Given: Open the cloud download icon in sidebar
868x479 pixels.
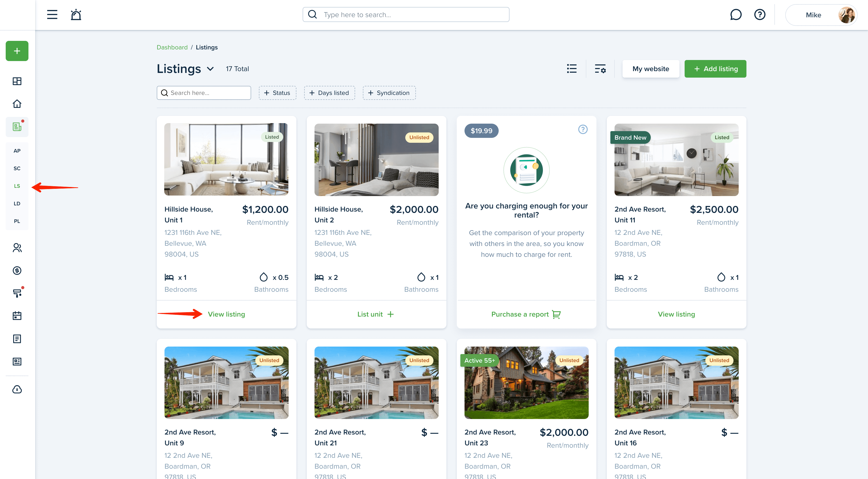Looking at the screenshot, I should 17,390.
